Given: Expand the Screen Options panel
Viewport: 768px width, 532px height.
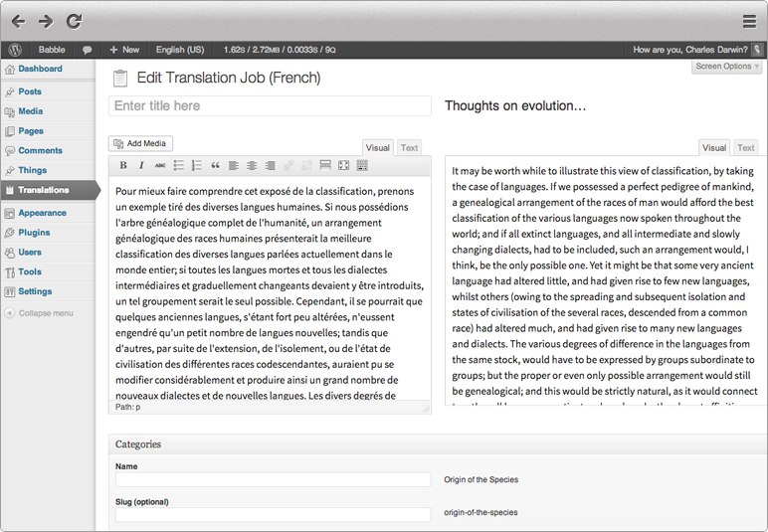Looking at the screenshot, I should [x=727, y=67].
